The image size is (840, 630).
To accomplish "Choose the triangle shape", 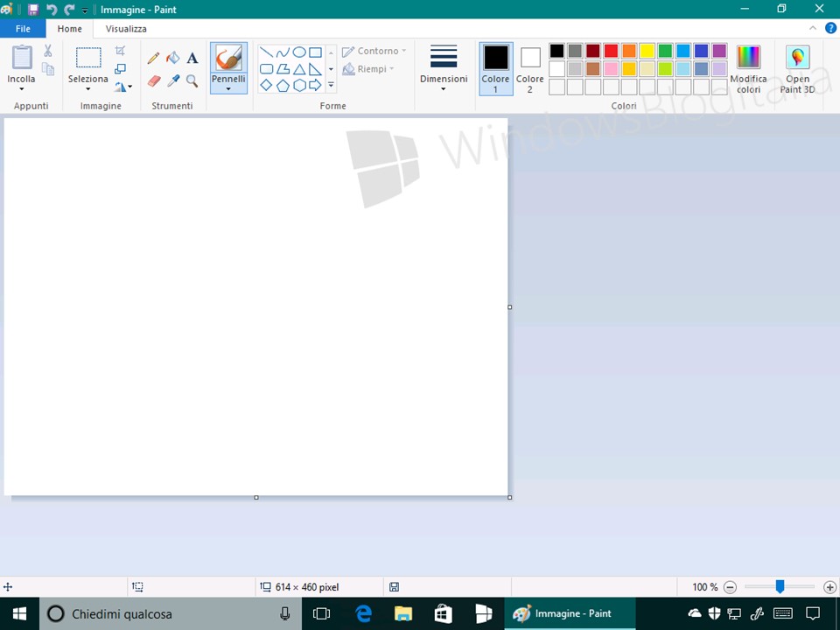I will (299, 68).
